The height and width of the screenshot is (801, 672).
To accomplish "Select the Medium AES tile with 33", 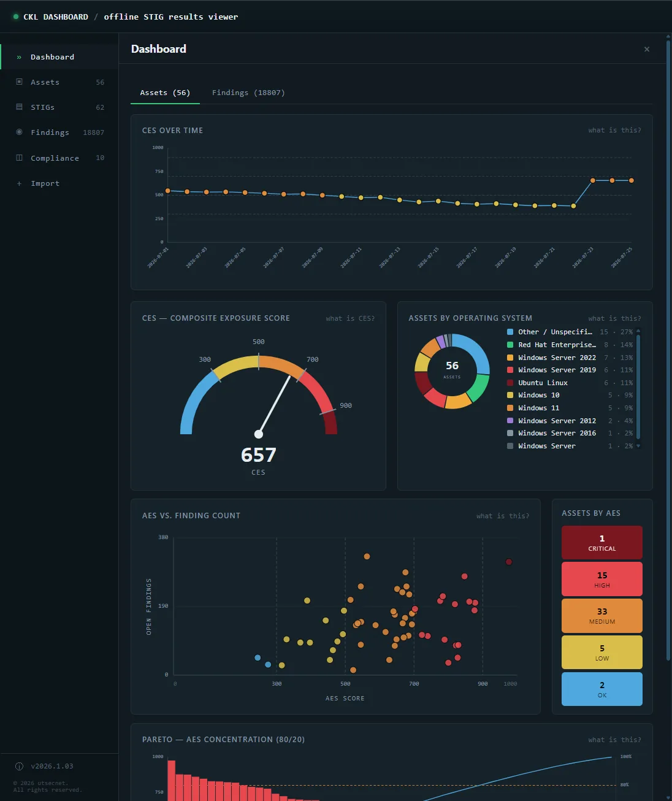I will click(602, 615).
